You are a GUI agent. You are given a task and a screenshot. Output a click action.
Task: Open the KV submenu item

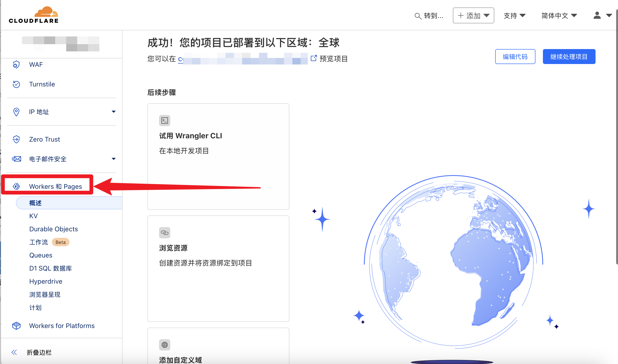click(x=33, y=216)
